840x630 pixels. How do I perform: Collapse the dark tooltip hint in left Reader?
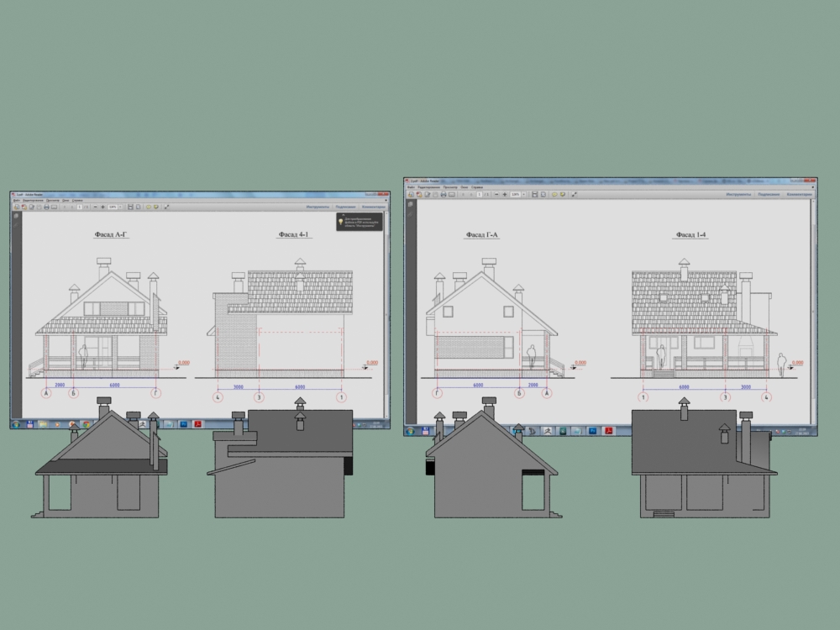click(344, 215)
